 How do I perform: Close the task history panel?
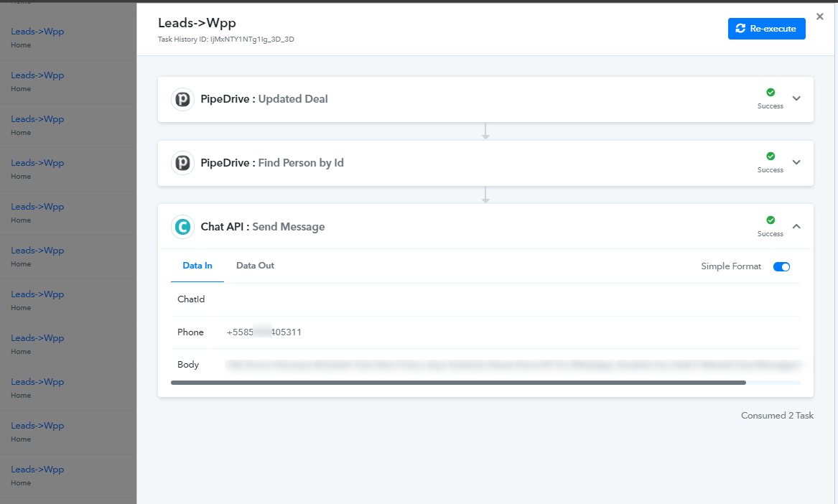820,17
